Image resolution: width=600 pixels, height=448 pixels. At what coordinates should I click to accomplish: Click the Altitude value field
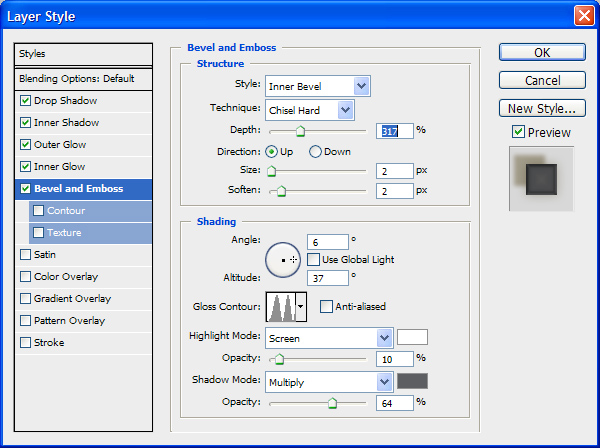coord(328,277)
